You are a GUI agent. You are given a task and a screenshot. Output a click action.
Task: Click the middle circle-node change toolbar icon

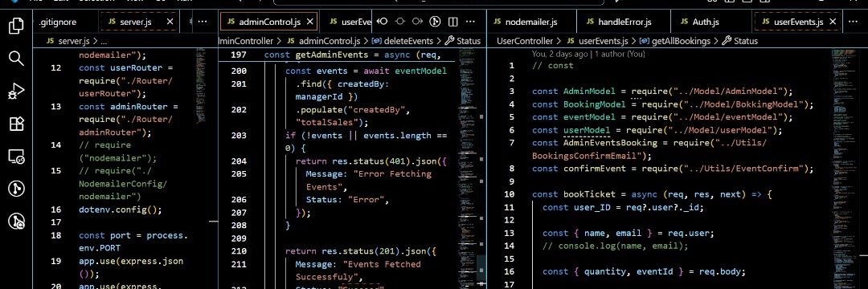tap(399, 22)
